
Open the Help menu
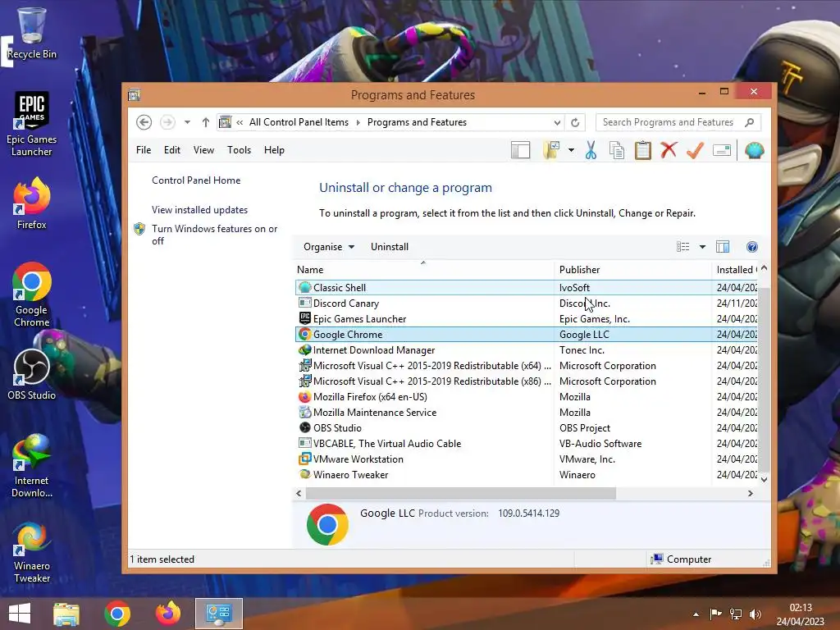click(274, 150)
